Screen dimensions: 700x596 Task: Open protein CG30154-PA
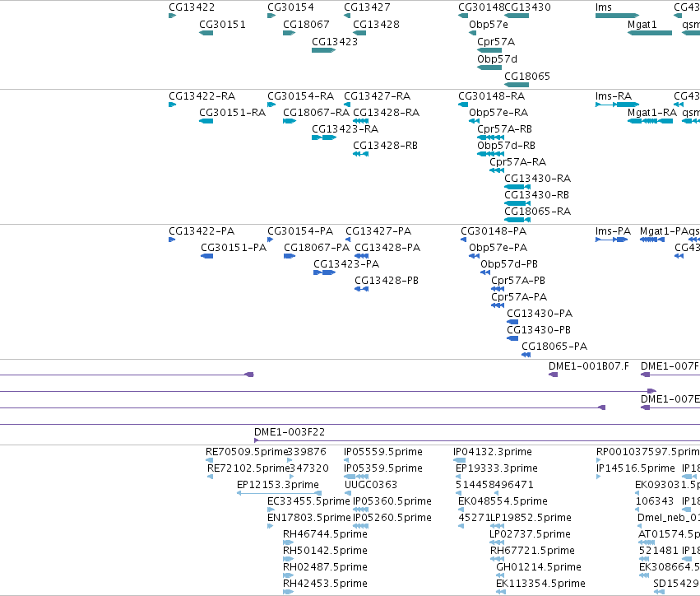(270, 240)
